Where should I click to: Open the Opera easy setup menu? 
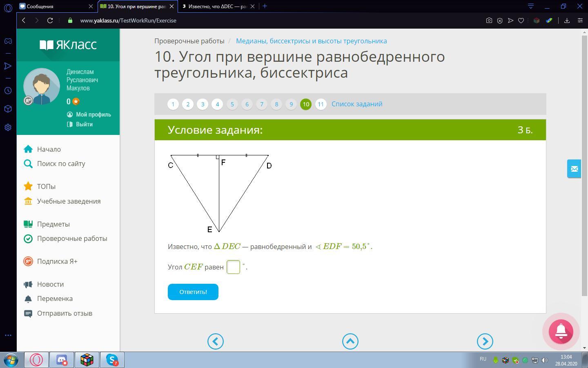(580, 20)
